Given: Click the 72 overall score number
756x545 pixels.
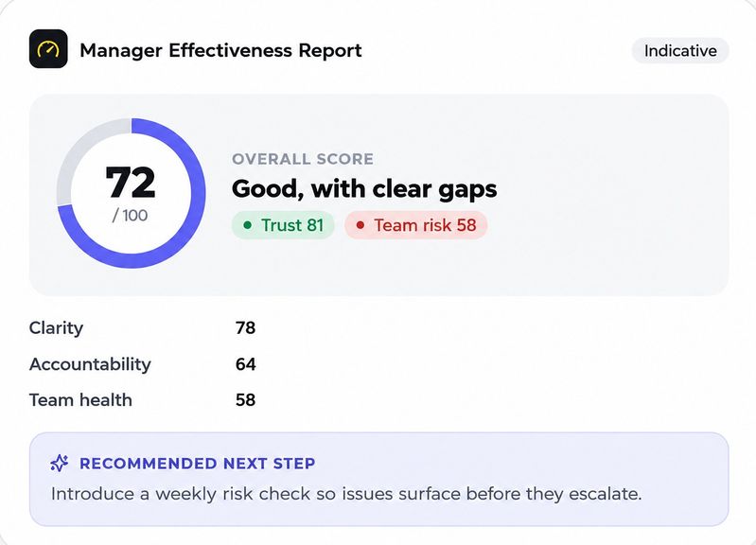Looking at the screenshot, I should click(131, 183).
